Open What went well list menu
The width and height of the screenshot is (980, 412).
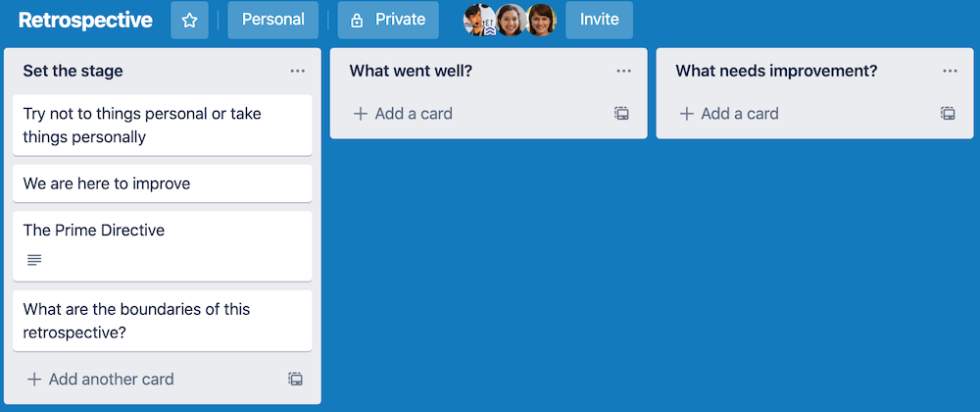click(623, 72)
